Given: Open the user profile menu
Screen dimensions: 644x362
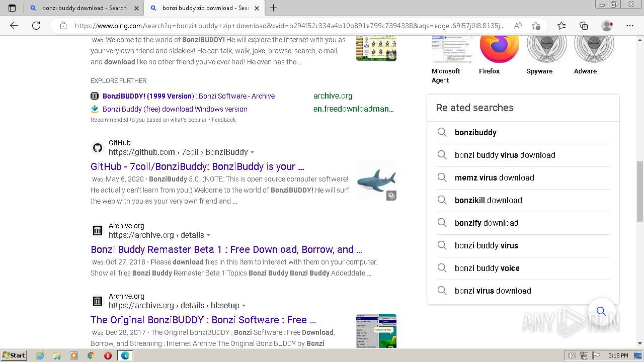Looking at the screenshot, I should click(x=607, y=26).
